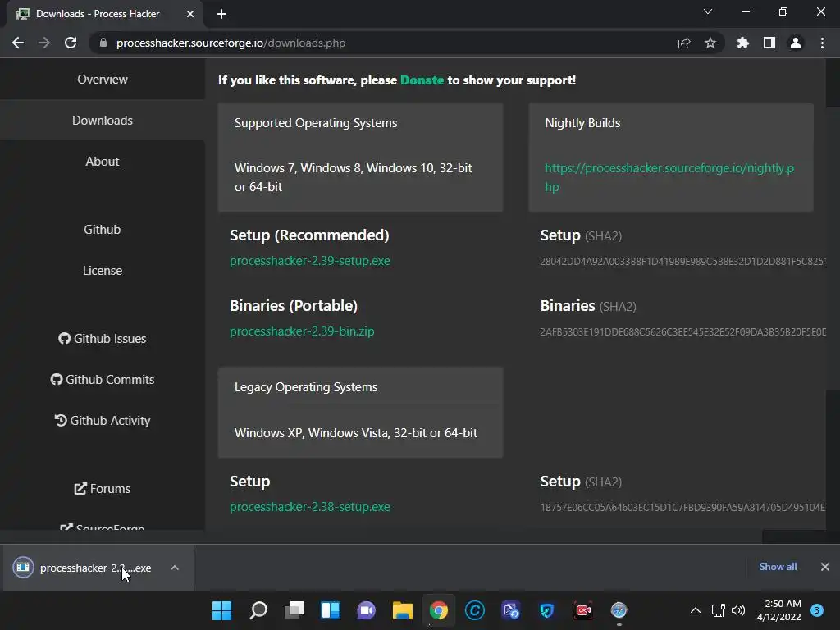Download processhacker-2.39-setup.exe

point(309,261)
